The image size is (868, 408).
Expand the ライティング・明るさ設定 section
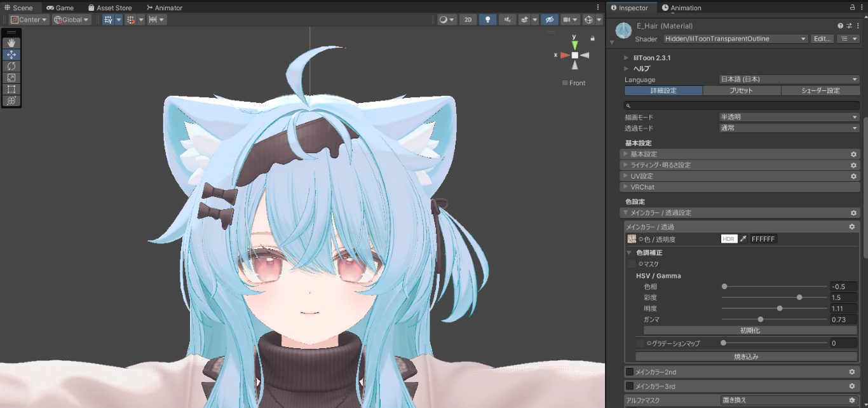[x=661, y=165]
